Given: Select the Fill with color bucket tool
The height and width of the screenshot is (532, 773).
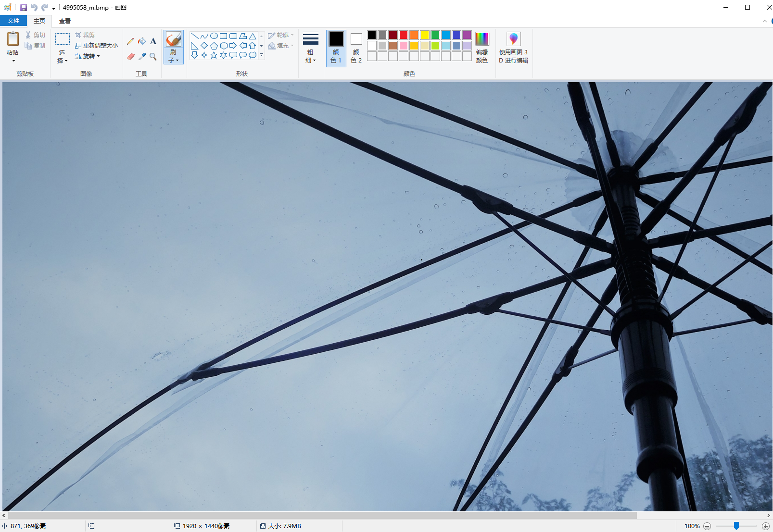Looking at the screenshot, I should click(142, 41).
